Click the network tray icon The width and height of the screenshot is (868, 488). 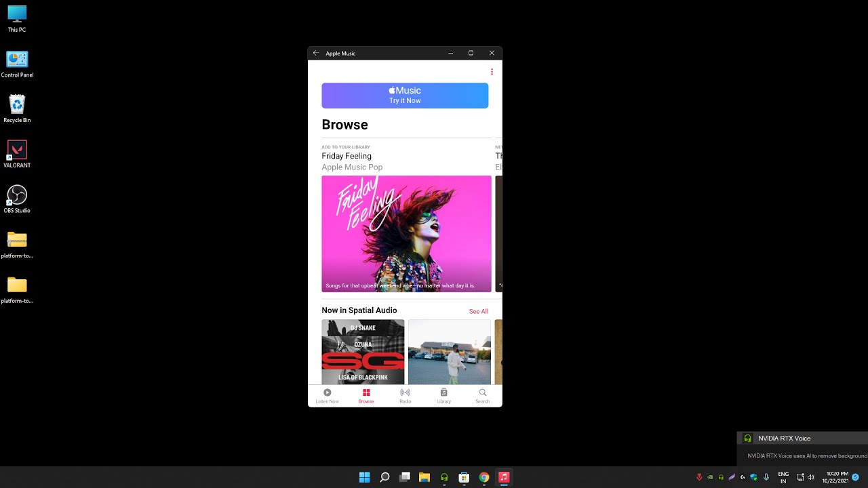(x=800, y=477)
